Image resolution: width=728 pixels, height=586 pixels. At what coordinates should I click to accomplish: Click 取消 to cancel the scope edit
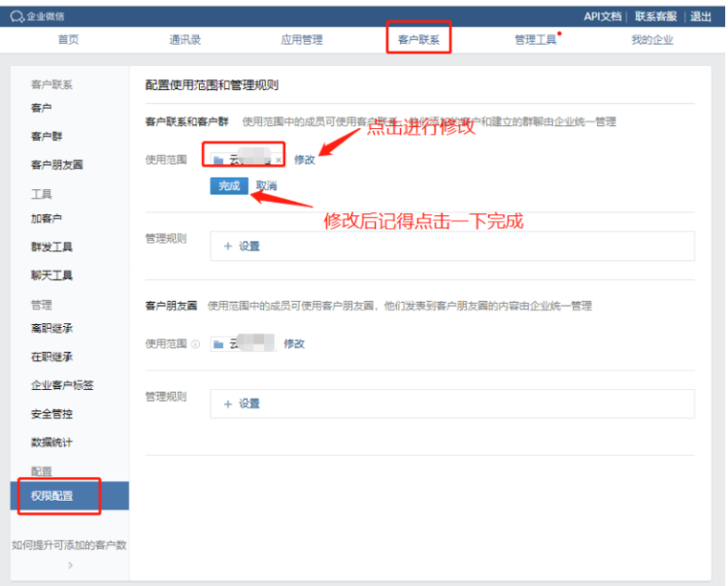(266, 186)
